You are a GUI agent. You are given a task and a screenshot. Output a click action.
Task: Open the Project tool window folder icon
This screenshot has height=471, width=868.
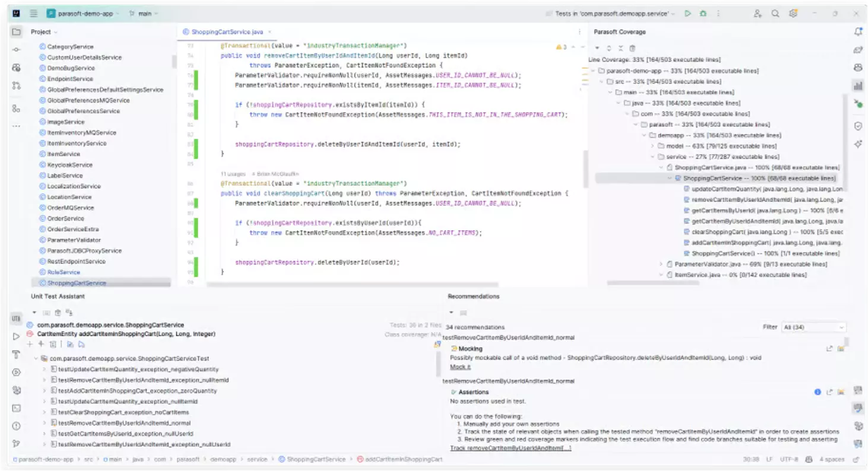click(17, 32)
